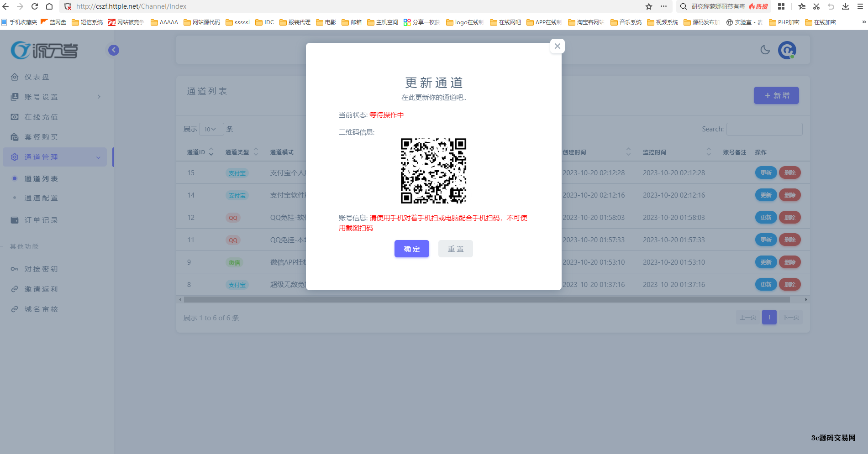Image resolution: width=868 pixels, height=454 pixels.
Task: Go to 上一页 previous page
Action: point(747,317)
